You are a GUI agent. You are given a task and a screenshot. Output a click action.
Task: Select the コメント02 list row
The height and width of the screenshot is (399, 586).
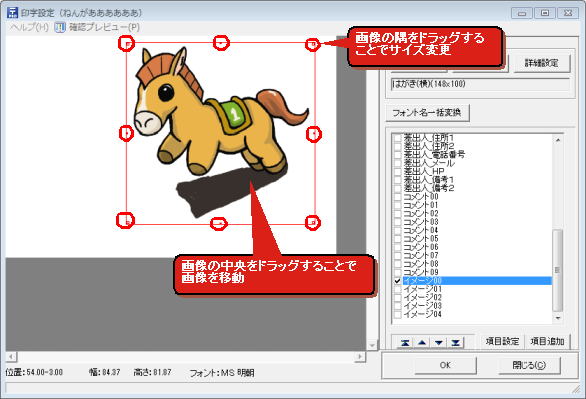point(476,213)
